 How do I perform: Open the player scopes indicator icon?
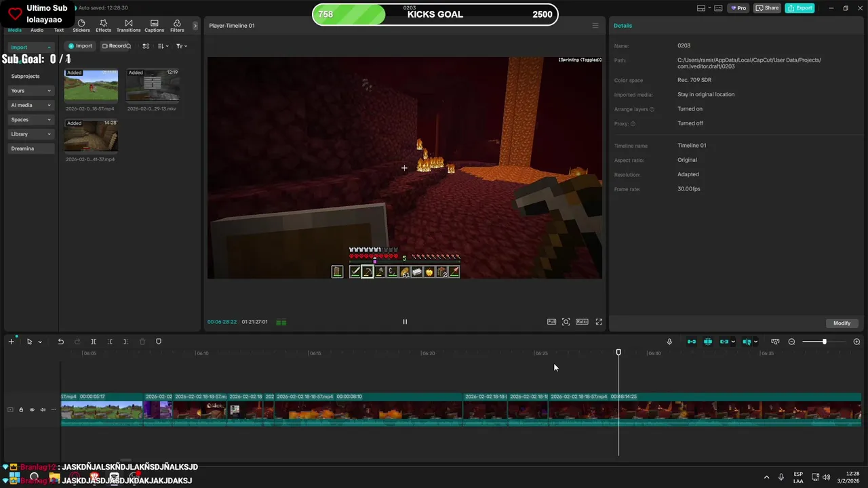tap(281, 322)
